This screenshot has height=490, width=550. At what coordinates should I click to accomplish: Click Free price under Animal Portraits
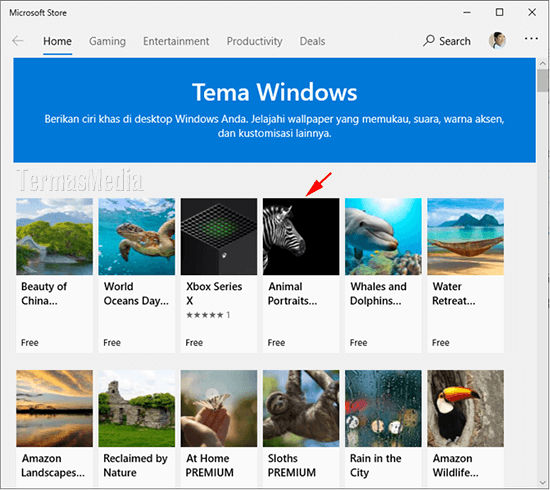pyautogui.click(x=276, y=343)
